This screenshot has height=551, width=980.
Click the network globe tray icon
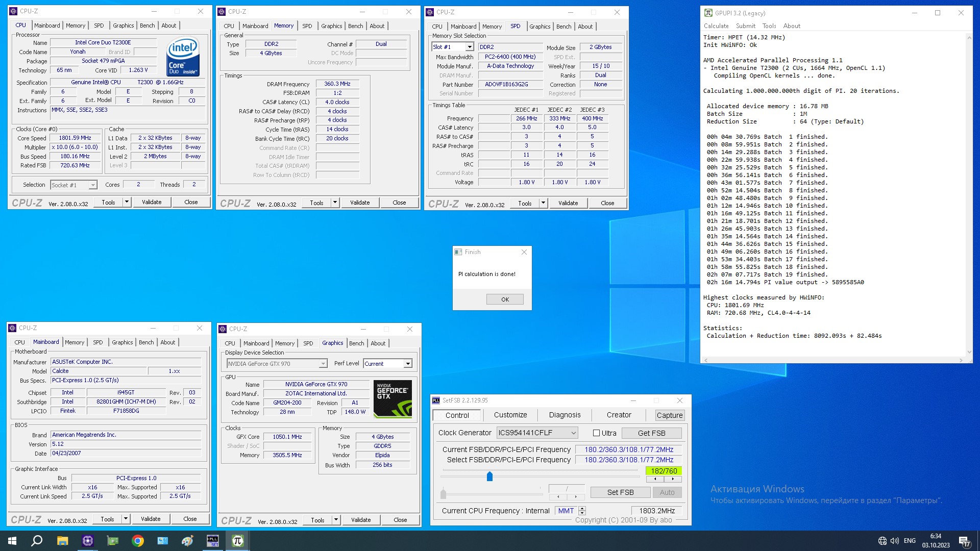tap(883, 541)
